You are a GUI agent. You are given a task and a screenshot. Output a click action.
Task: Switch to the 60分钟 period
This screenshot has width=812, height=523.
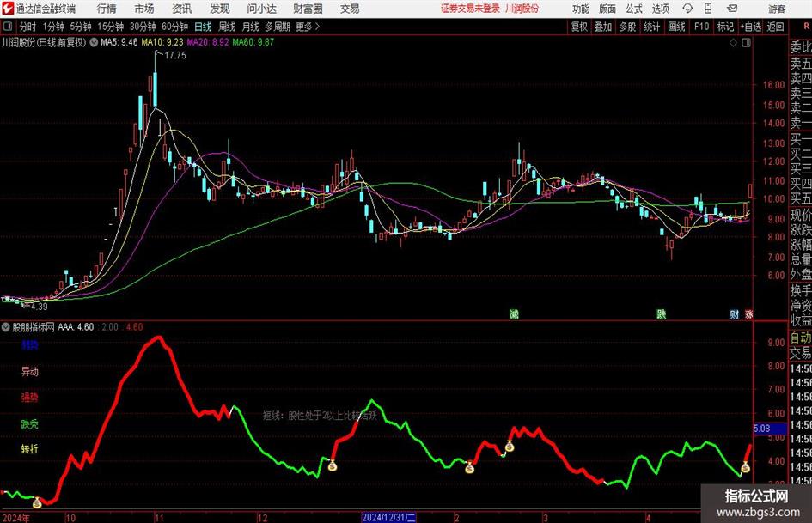175,27
